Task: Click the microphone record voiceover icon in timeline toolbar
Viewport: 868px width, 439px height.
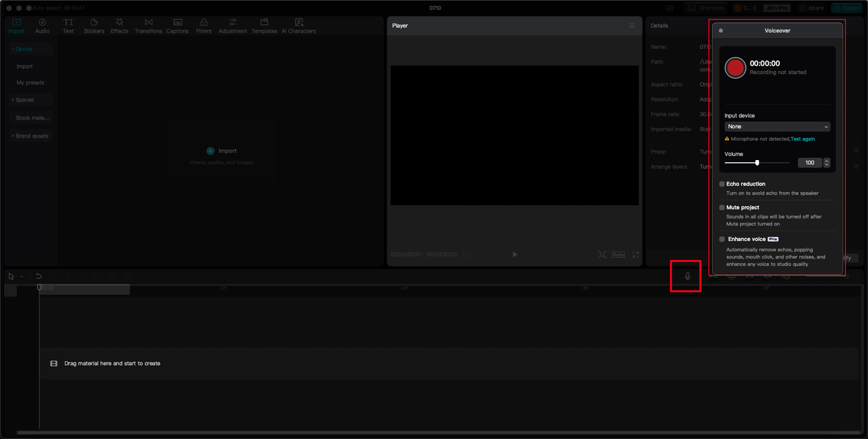Action: coord(687,276)
